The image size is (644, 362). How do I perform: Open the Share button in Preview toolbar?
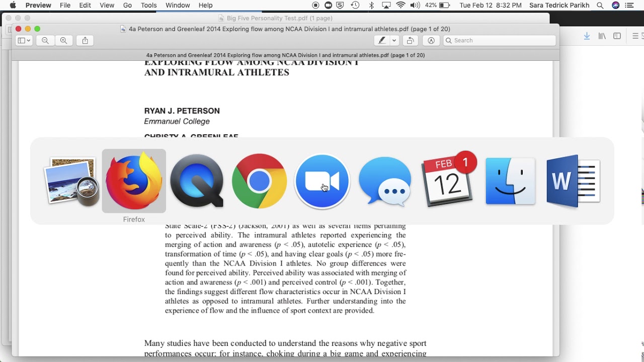click(x=85, y=41)
